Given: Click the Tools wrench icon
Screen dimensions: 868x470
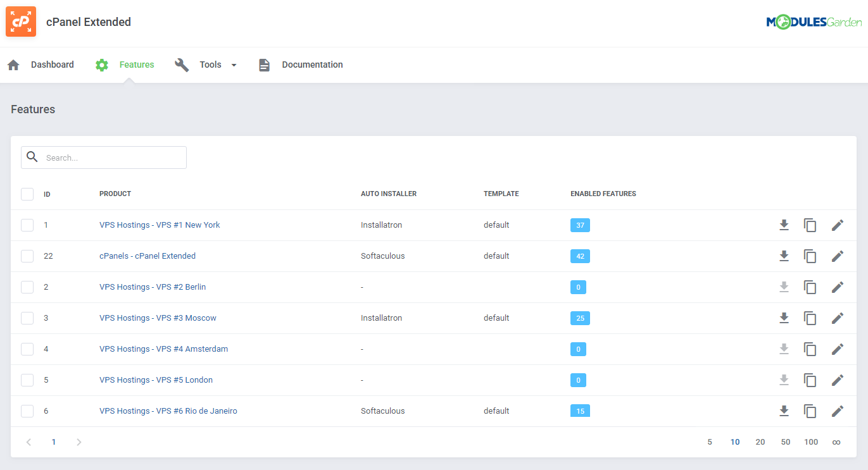Looking at the screenshot, I should click(x=182, y=65).
